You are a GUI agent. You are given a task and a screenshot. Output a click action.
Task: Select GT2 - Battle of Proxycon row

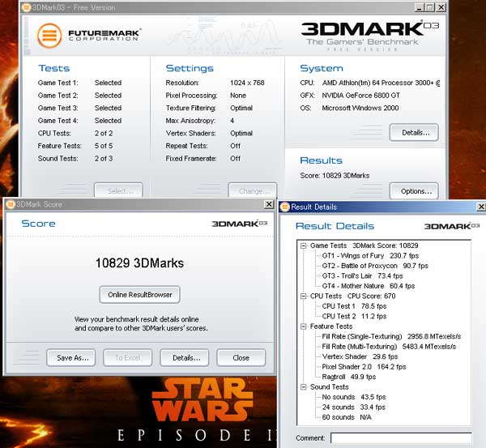pyautogui.click(x=375, y=266)
